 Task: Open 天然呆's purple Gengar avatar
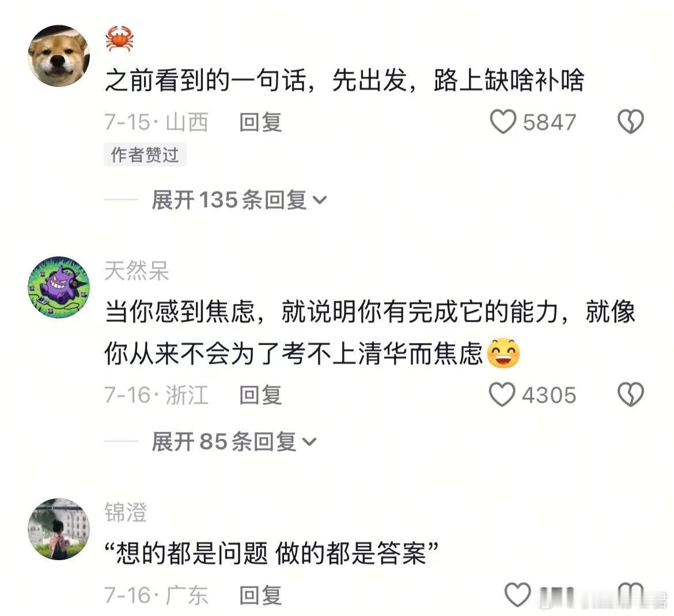[x=59, y=287]
